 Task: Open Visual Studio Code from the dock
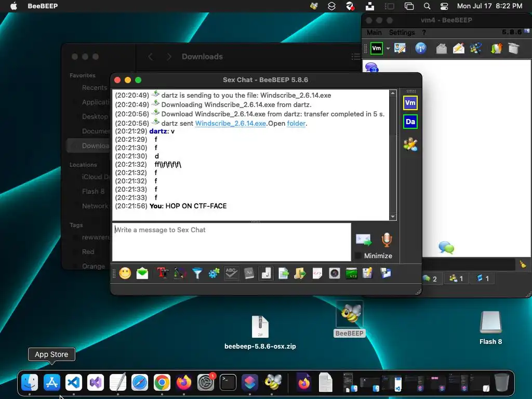74,382
